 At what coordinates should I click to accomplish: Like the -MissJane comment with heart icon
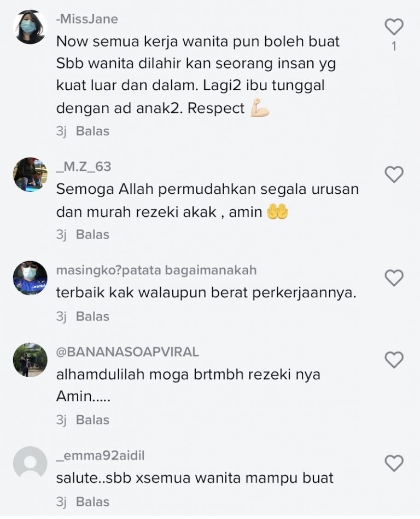394,26
